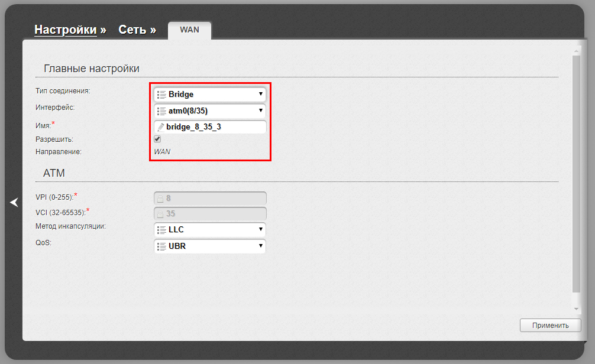The image size is (595, 364).
Task: Open the Интерфейс atm0(8/35) dropdown
Action: 210,110
